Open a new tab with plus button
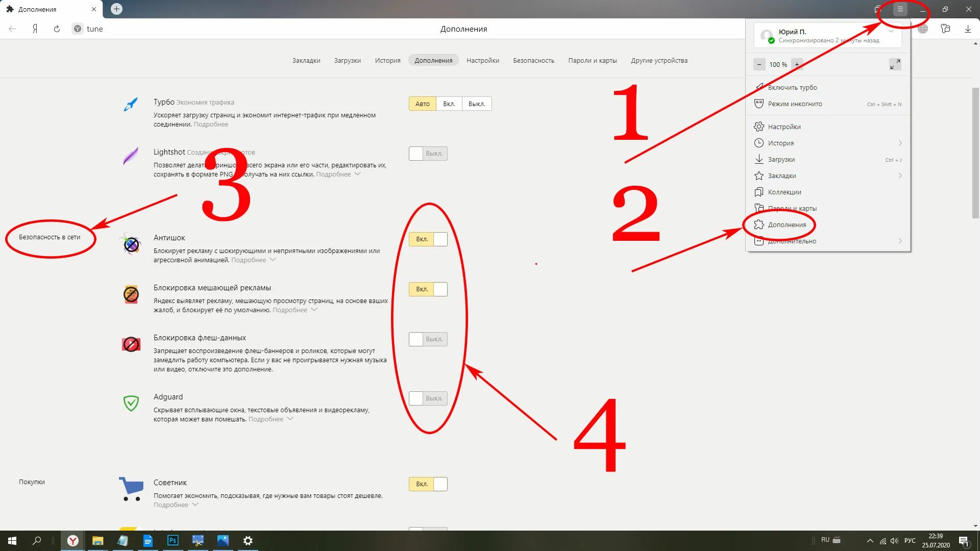This screenshot has width=980, height=551. (x=116, y=9)
